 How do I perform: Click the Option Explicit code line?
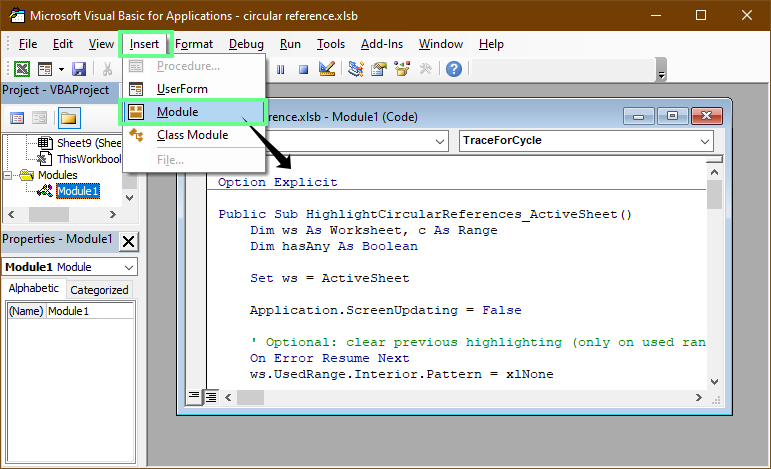278,182
